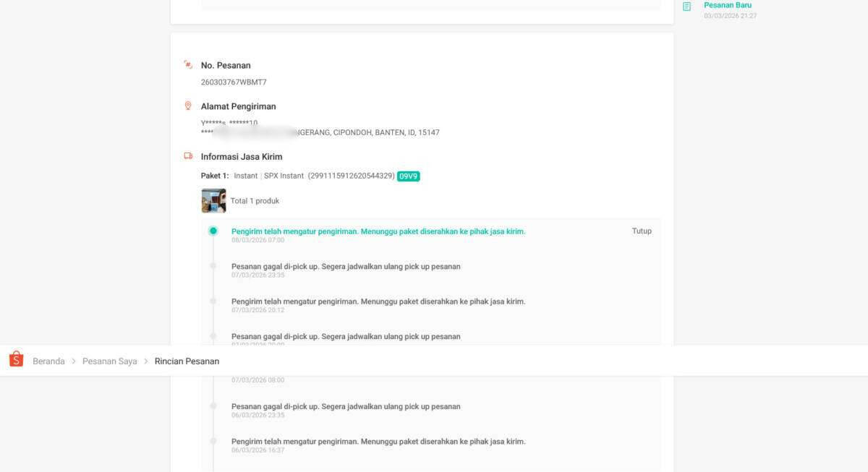Open the product thumbnail image

(x=213, y=201)
